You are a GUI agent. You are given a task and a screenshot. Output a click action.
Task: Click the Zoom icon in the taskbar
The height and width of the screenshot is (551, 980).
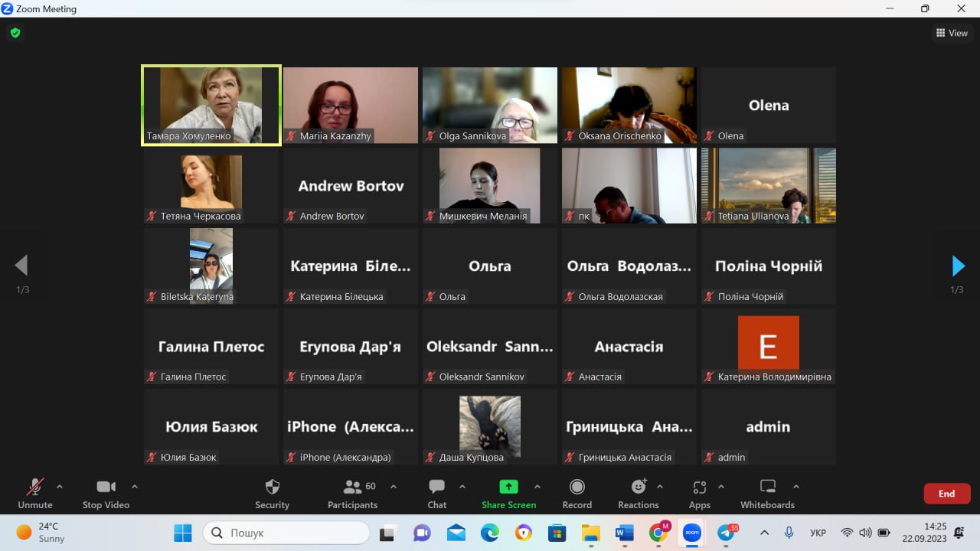click(692, 533)
